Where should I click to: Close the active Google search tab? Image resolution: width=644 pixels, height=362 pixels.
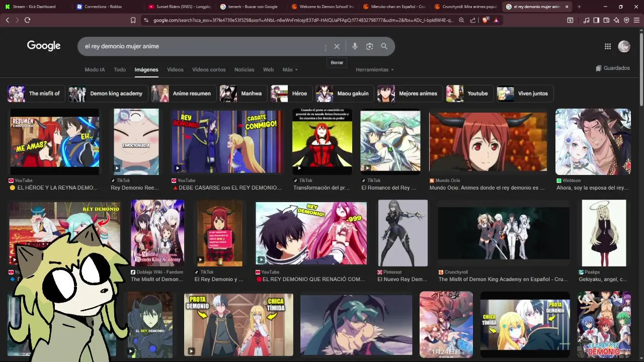tap(567, 7)
